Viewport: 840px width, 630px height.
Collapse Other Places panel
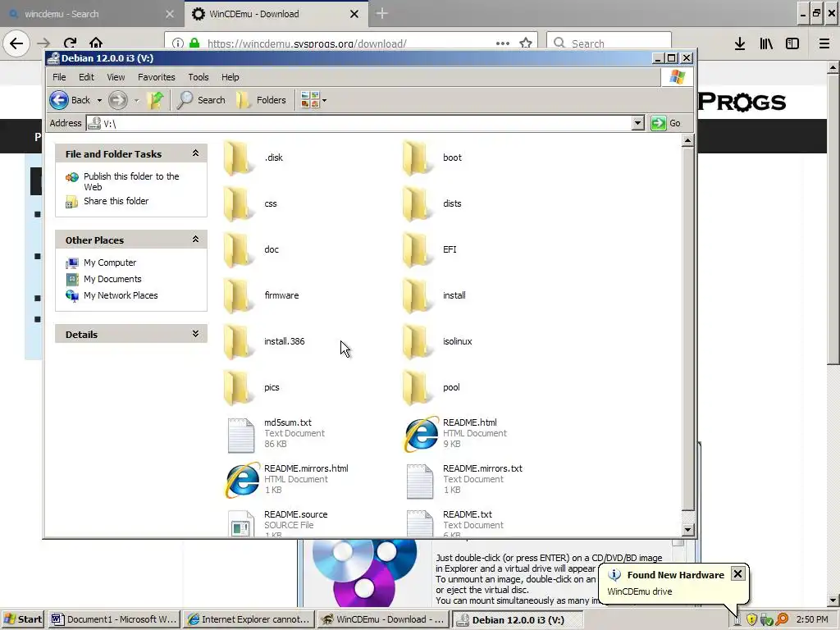click(x=195, y=240)
